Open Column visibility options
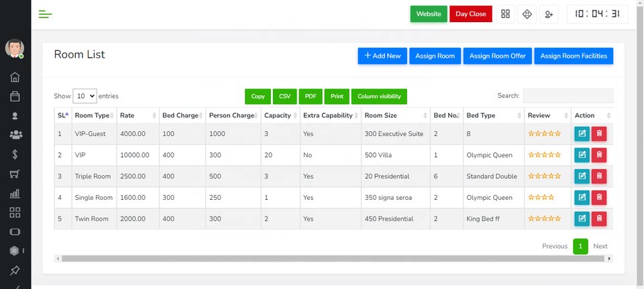 pyautogui.click(x=379, y=97)
